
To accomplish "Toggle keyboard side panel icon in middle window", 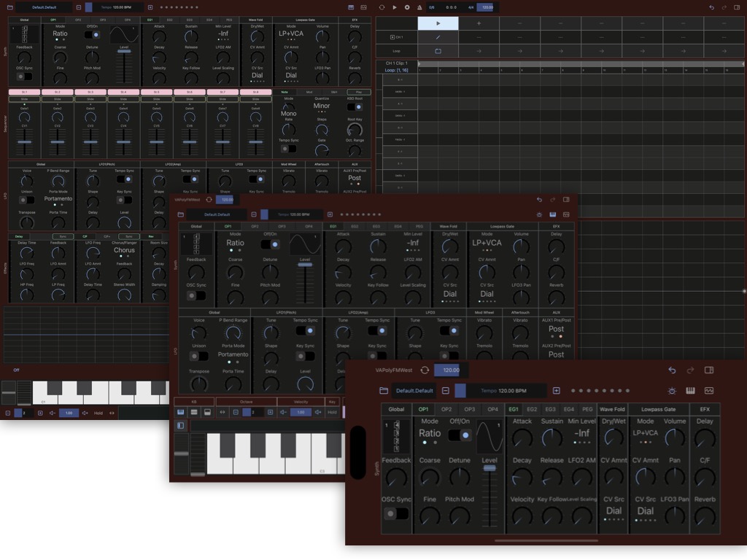I will [x=181, y=425].
